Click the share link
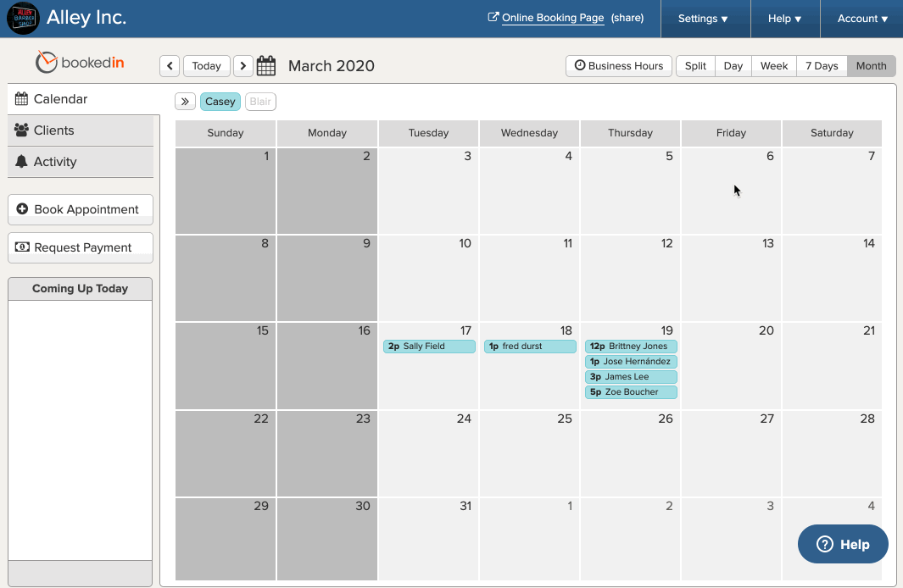 627,18
